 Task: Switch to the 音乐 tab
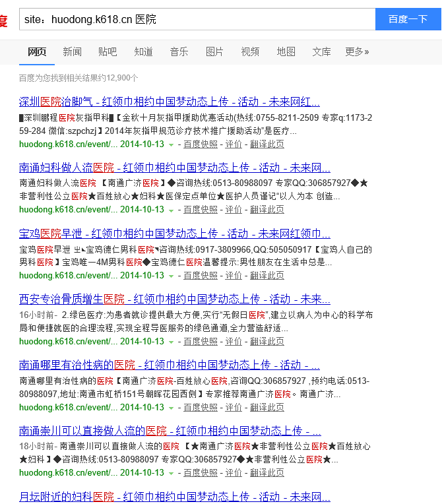tap(179, 51)
